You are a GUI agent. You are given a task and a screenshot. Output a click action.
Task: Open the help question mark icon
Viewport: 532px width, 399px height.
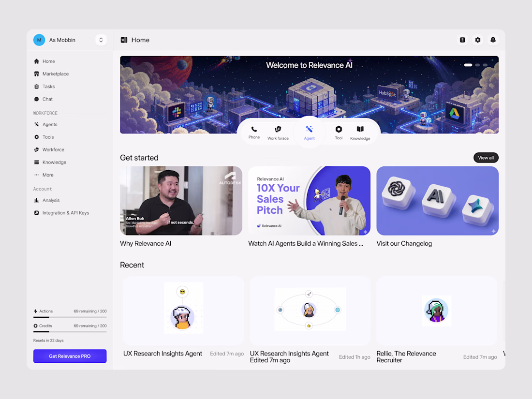click(462, 40)
